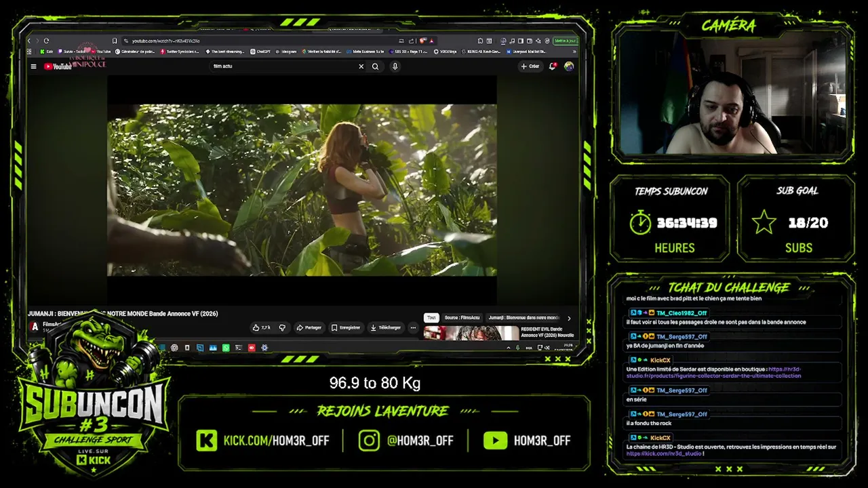The image size is (868, 488).
Task: Click the Instagram logo in the banner
Action: pos(369,441)
